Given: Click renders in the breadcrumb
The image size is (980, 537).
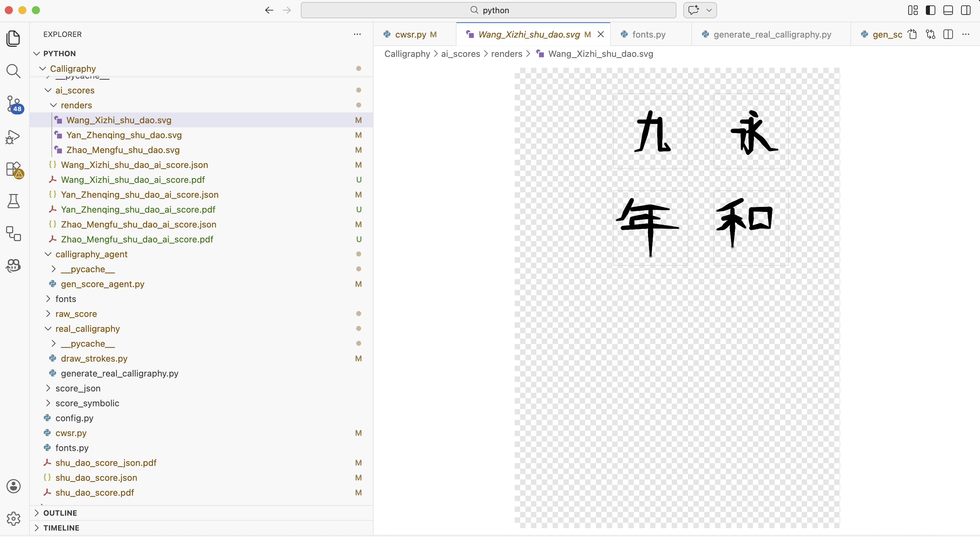Looking at the screenshot, I should [506, 53].
